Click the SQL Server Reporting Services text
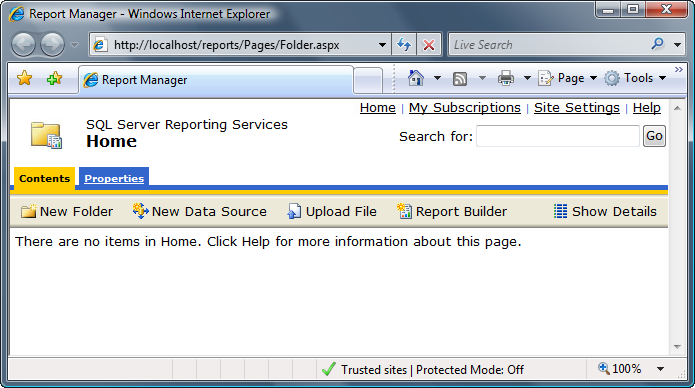Viewport: 695px width, 388px height. click(187, 125)
